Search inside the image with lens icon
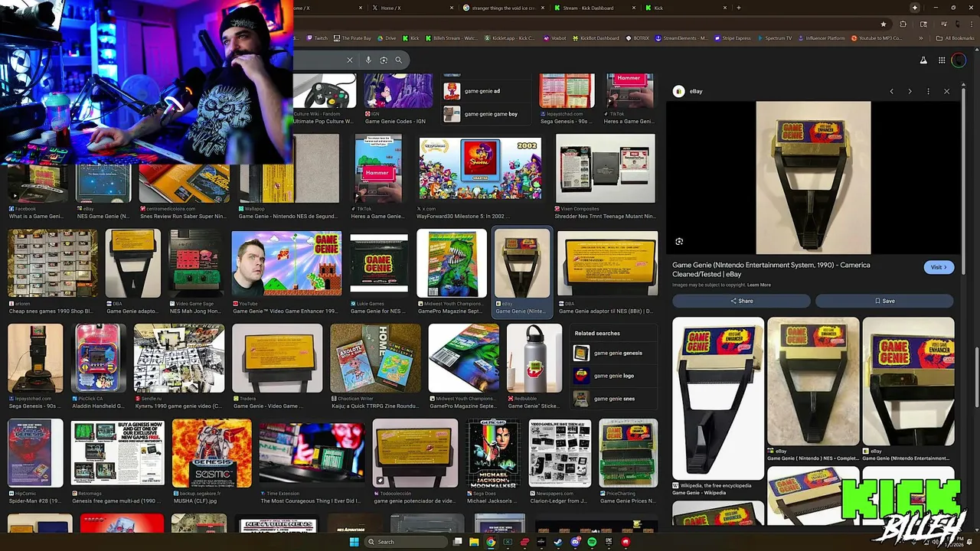This screenshot has height=551, width=980. (x=679, y=242)
